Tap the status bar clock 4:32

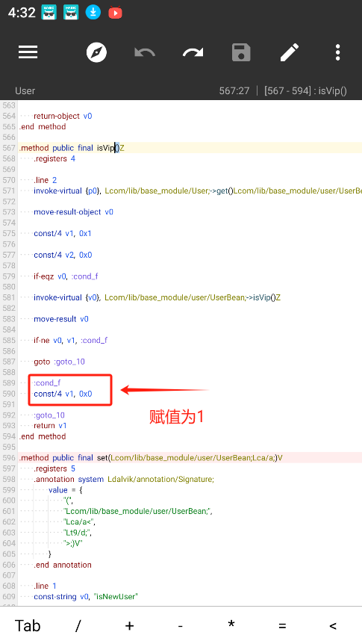22,13
